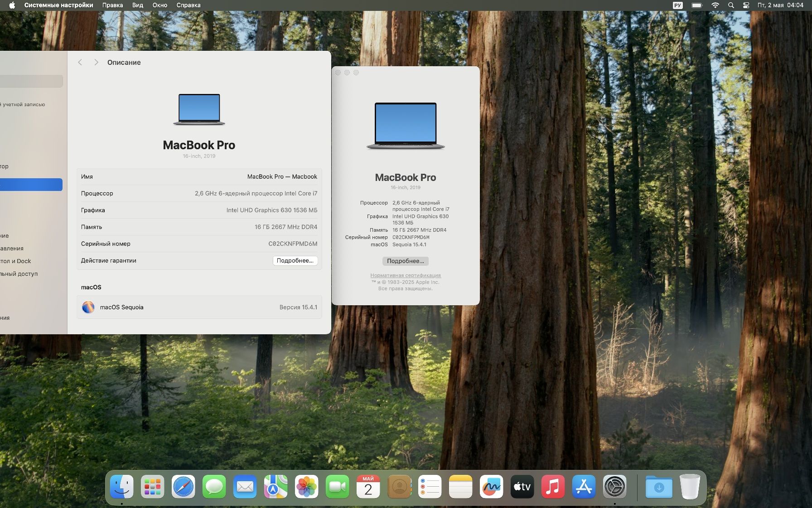
Task: Open Contacts app in Dock
Action: tap(399, 487)
